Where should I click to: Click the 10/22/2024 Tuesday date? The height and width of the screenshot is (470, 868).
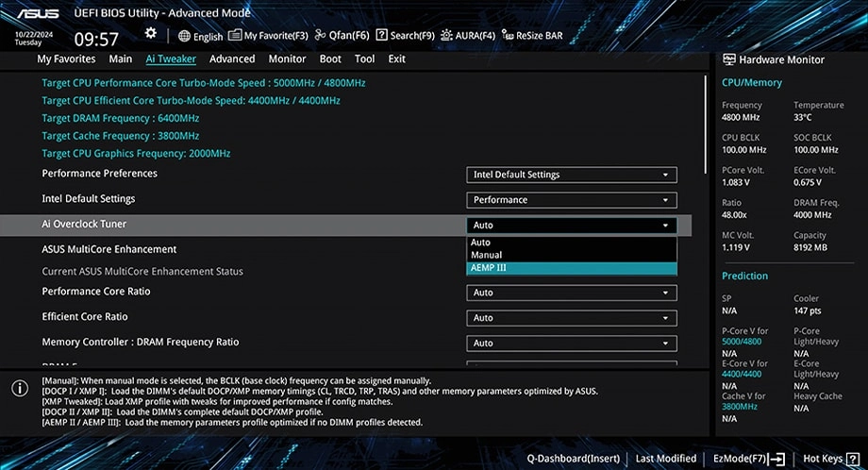[x=34, y=38]
